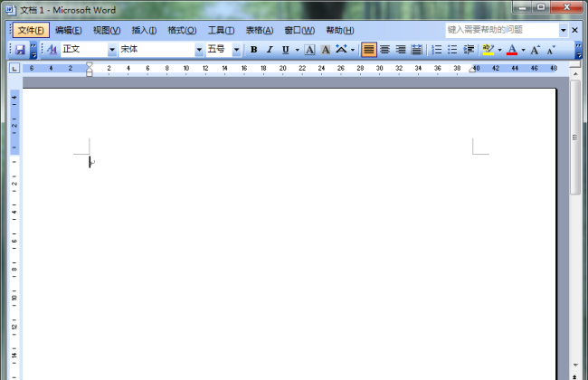Open the 窗口(W) menu
Screen dimensions: 588x380
[x=299, y=31]
